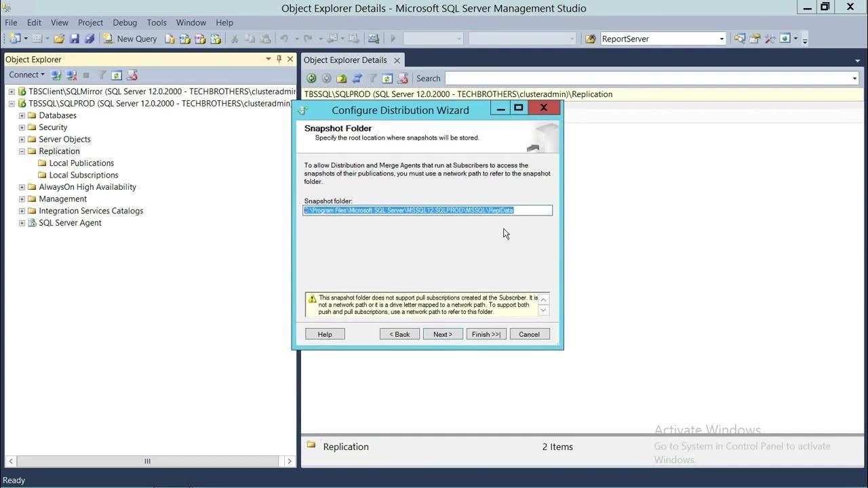Open Object Explorer window position dropdown arrow
This screenshot has width=868, height=488.
tap(268, 59)
